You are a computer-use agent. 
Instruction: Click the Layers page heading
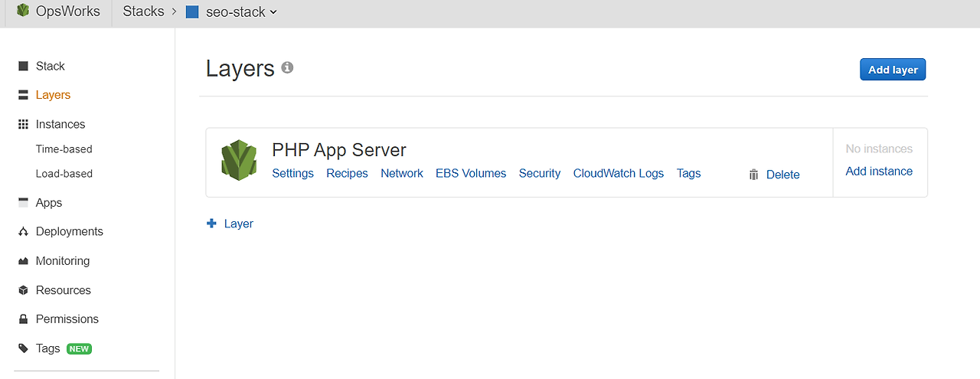(240, 68)
